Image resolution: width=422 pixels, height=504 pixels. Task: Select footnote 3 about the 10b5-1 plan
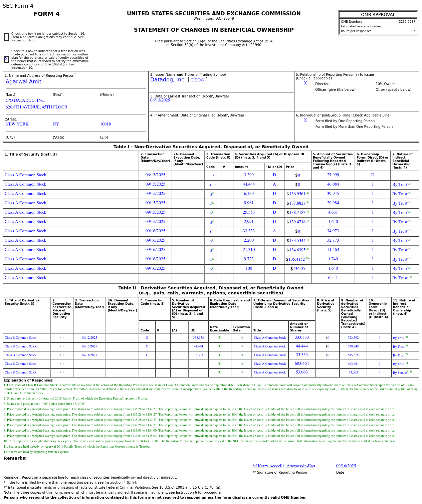pos(44,404)
